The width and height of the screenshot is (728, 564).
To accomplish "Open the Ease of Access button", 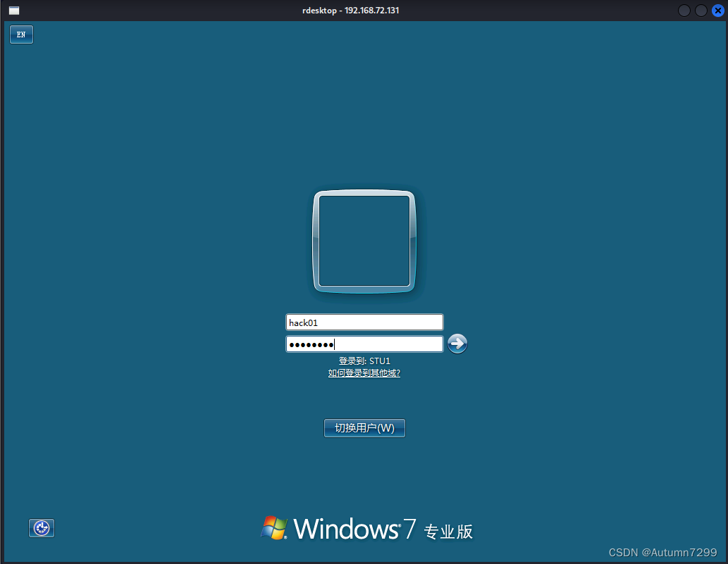I will (x=42, y=528).
